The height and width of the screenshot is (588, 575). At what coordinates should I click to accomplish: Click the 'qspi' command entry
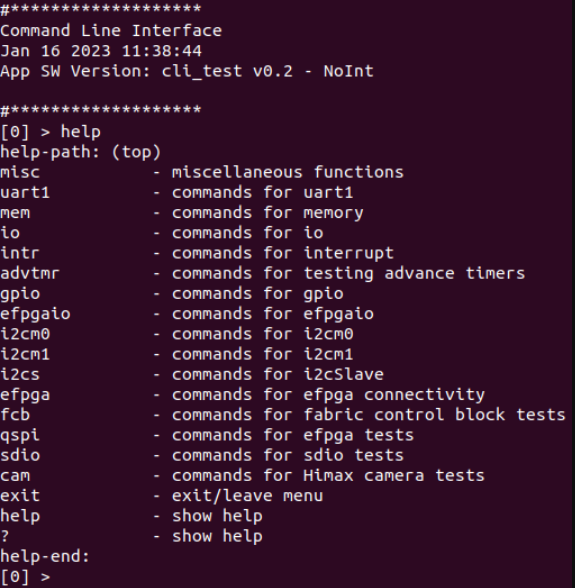click(x=20, y=436)
